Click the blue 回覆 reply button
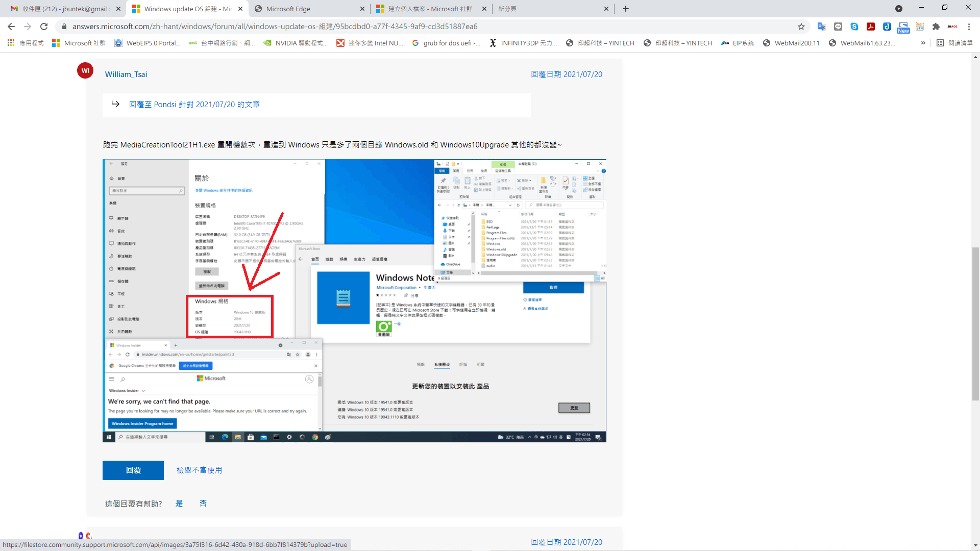 (x=133, y=470)
